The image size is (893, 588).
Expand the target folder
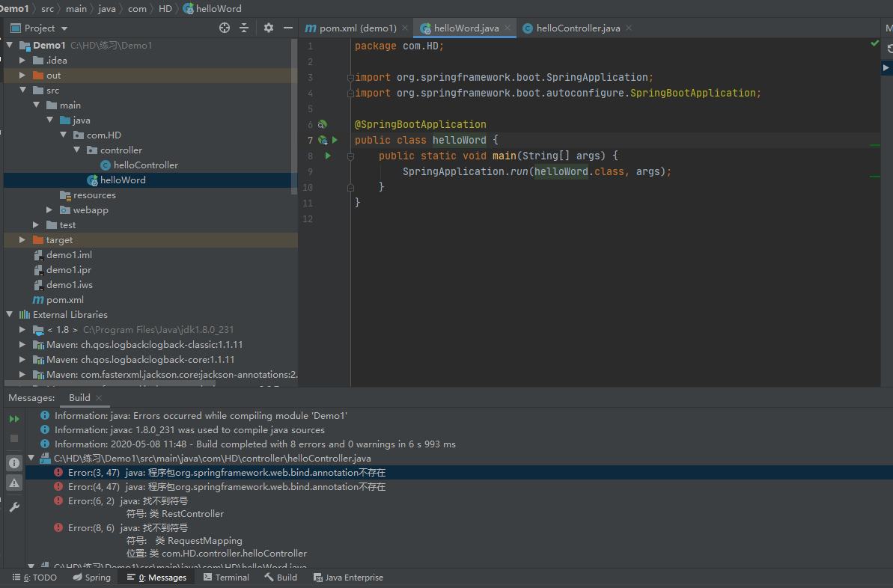pyautogui.click(x=22, y=240)
